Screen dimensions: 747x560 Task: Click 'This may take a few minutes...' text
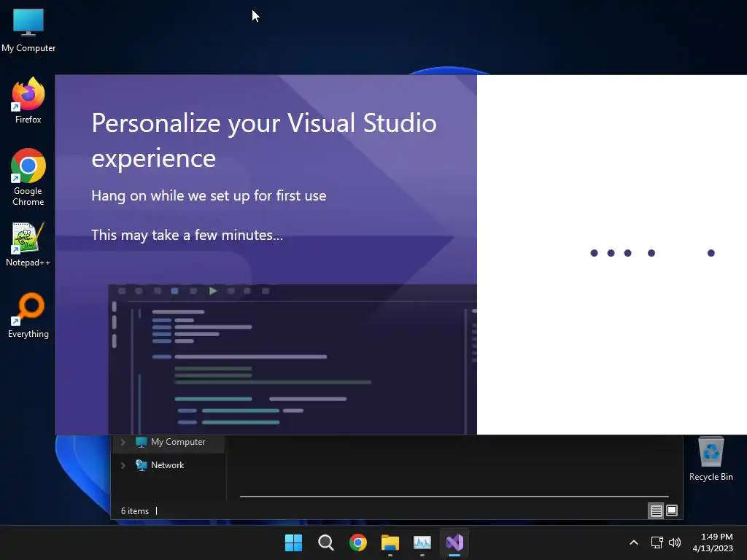click(x=187, y=235)
